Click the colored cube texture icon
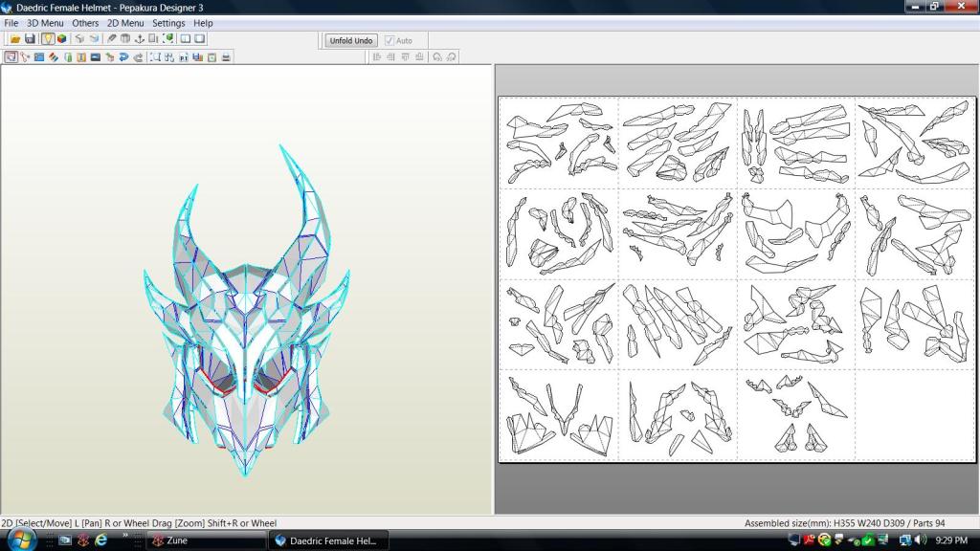Image resolution: width=980 pixels, height=551 pixels. tap(61, 39)
